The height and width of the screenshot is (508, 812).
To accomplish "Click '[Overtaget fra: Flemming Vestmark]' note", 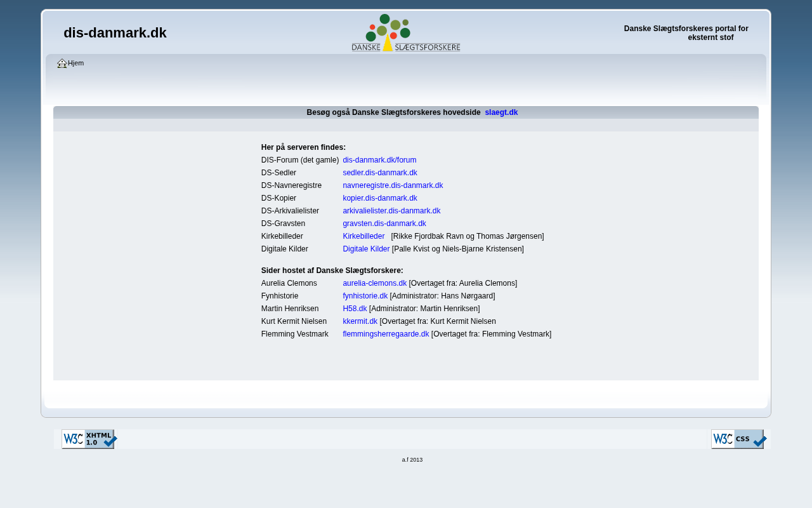I will pos(491,334).
